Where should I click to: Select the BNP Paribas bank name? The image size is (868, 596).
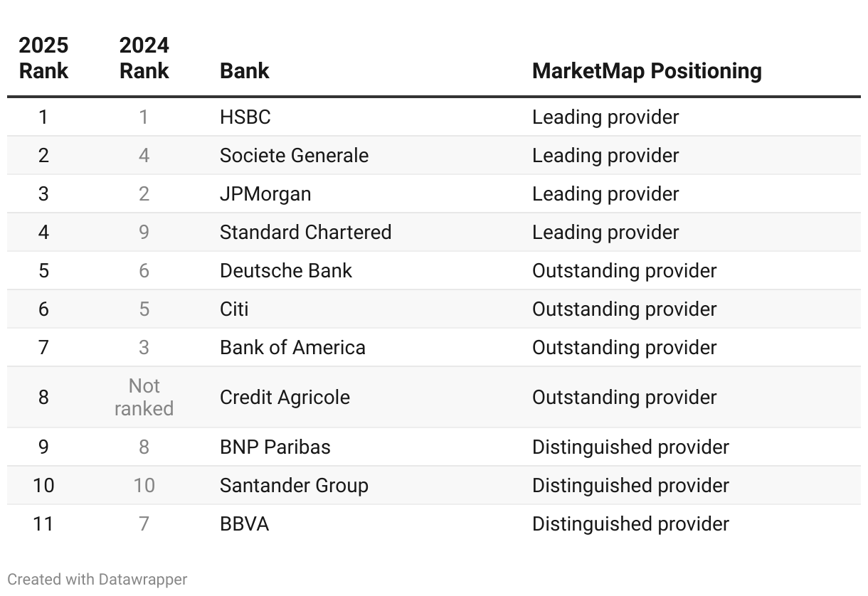(275, 447)
